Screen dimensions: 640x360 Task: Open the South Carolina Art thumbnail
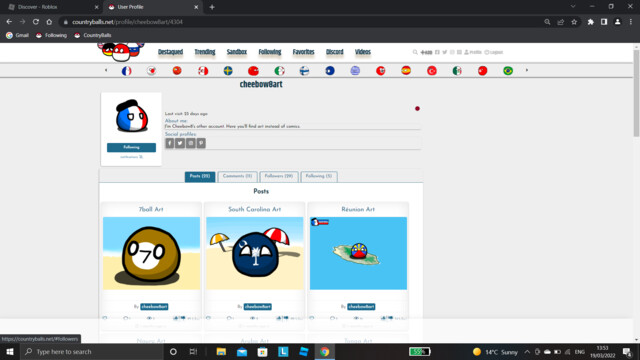(x=255, y=253)
